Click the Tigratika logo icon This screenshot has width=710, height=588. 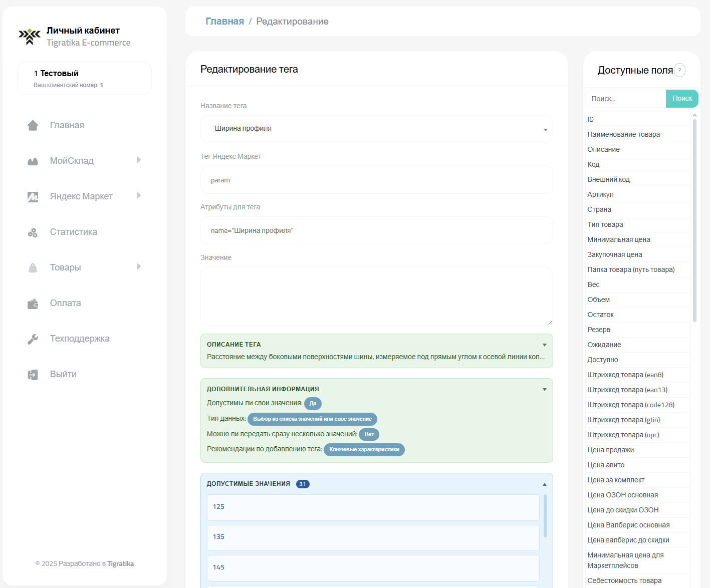tap(30, 37)
